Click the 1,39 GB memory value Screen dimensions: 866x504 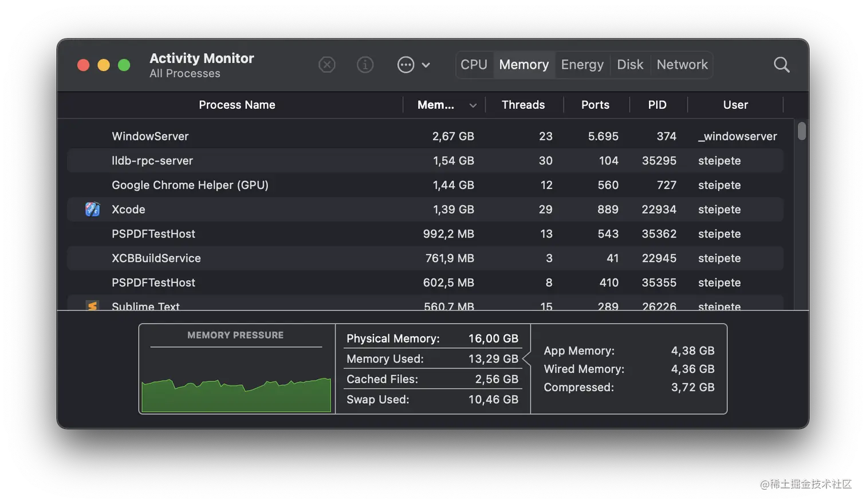[454, 210]
